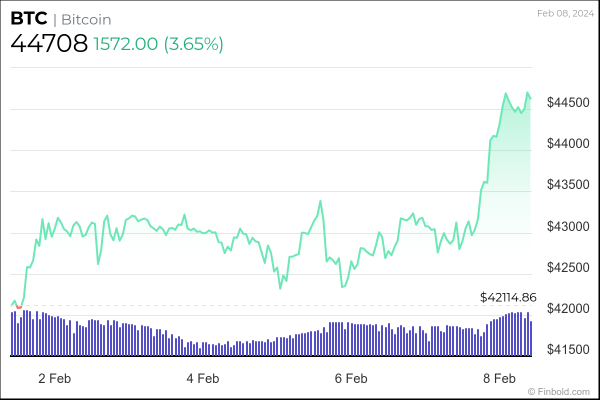Select the current price 44708
Screen dimensions: 600x400
[x=47, y=44]
